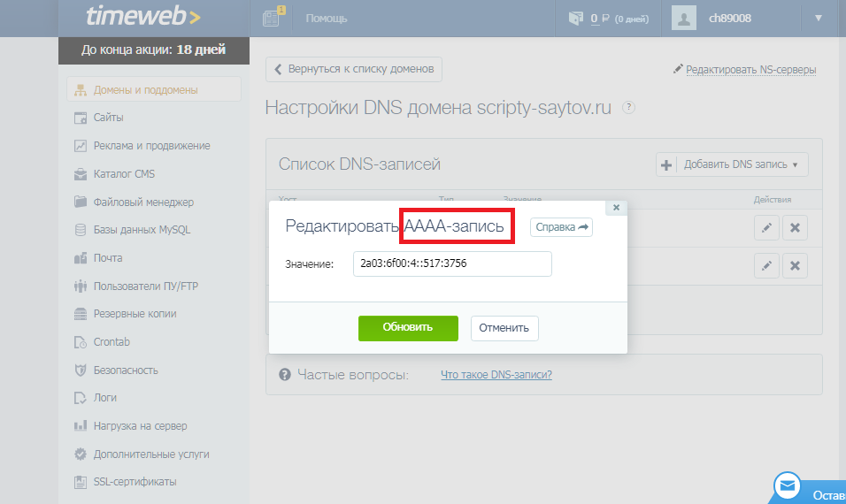Click the Список DNS-записей heading
The height and width of the screenshot is (504, 846).
point(359,164)
